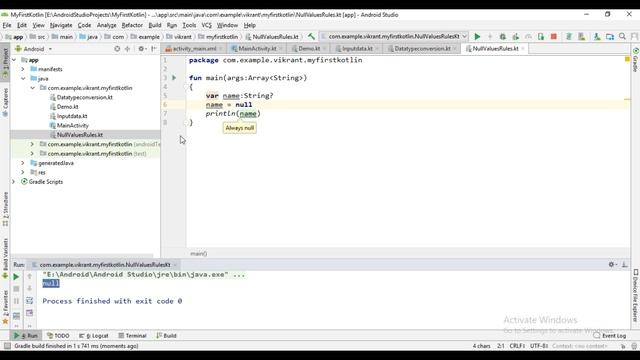This screenshot has height=360, width=640.
Task: Attach debugger to Android process icon
Action: [541, 37]
